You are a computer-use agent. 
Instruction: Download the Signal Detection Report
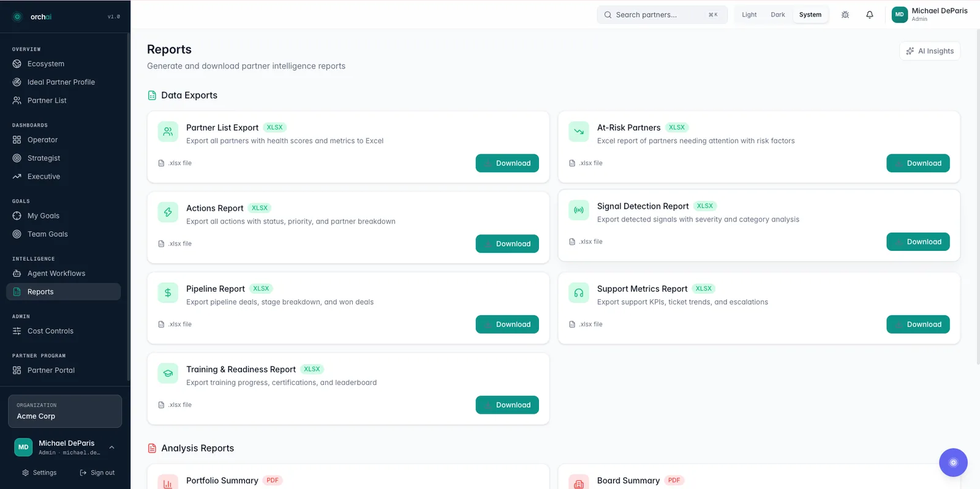(918, 242)
